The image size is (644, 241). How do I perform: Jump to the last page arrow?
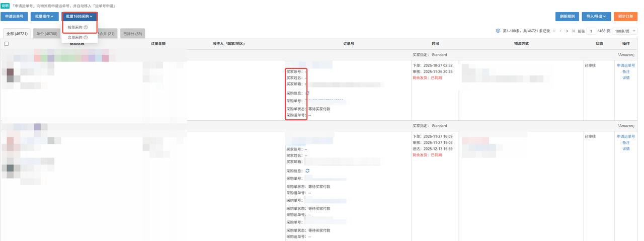[573, 31]
